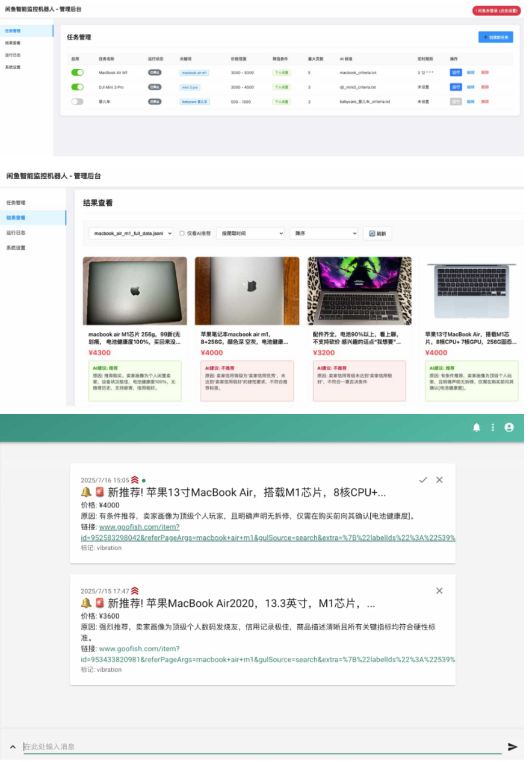Select 任务管理 in the top panel sidebar

point(26,30)
